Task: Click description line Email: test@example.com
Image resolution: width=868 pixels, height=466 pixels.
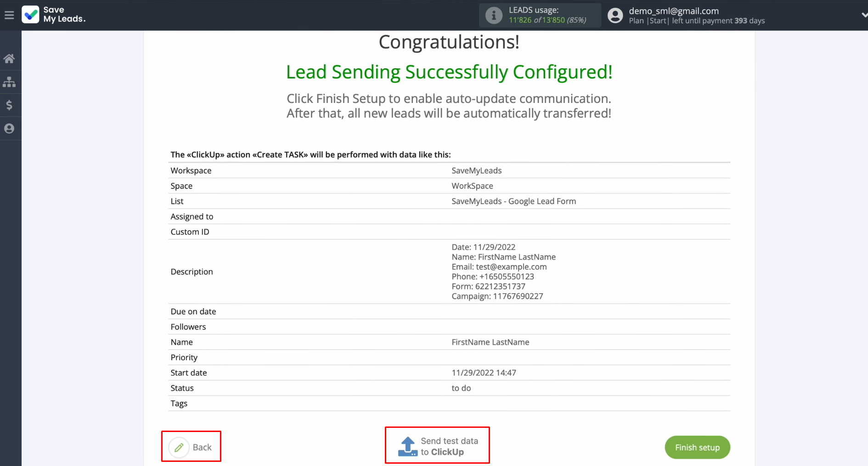Action: point(499,267)
